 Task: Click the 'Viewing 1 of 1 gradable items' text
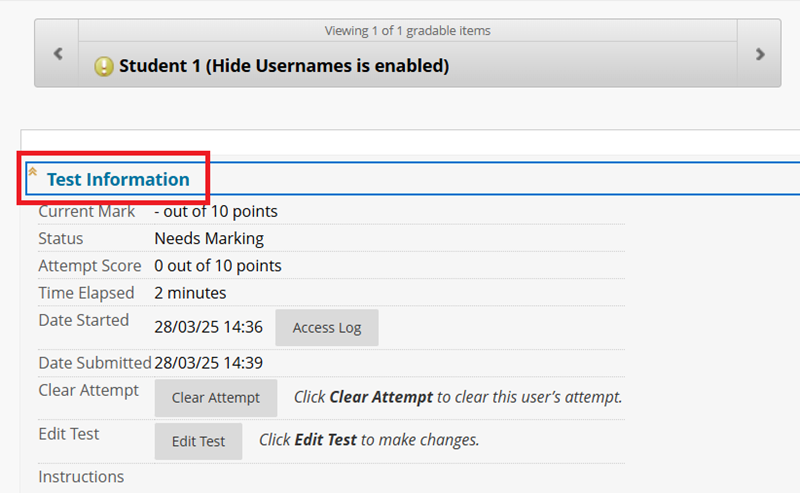click(407, 31)
